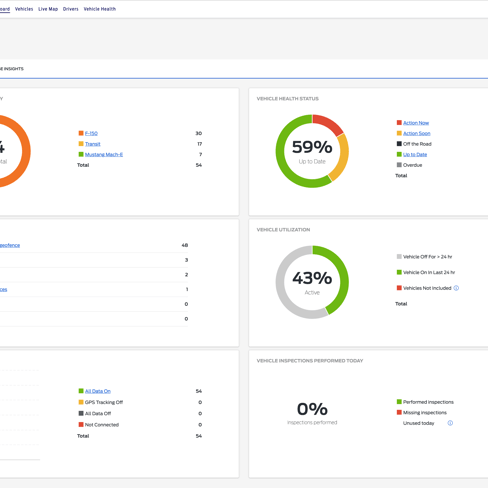Click the Missing inspections label
This screenshot has width=488, height=488.
point(425,413)
